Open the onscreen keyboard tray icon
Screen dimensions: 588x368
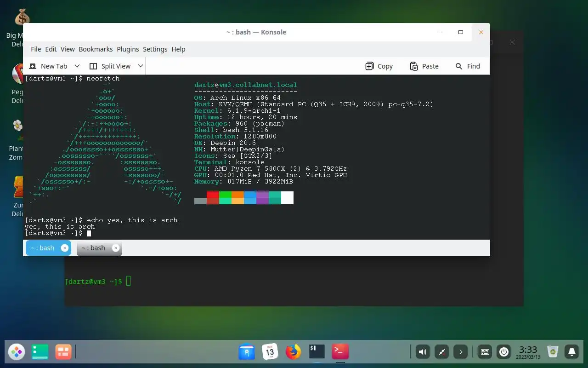tap(485, 352)
